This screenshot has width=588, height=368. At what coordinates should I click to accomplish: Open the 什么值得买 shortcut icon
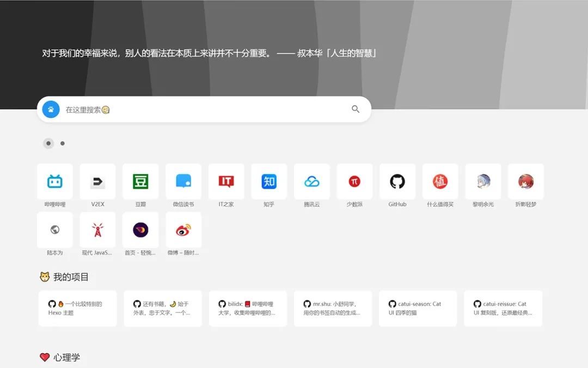pyautogui.click(x=440, y=182)
